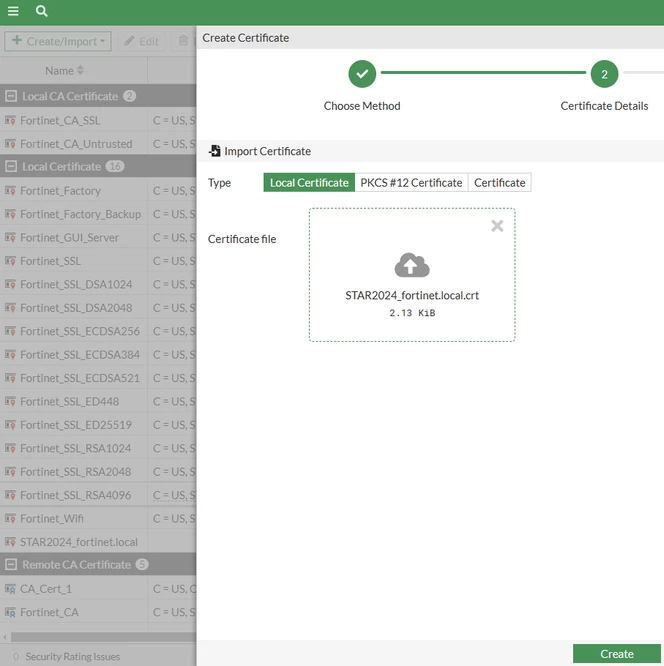
Task: Collapse the Remote CA Certificate group
Action: point(11,564)
